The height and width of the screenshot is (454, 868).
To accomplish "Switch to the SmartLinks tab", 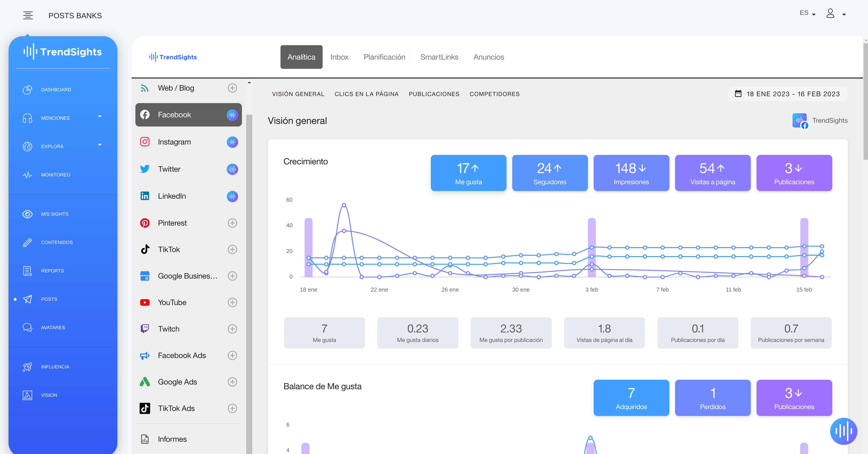I will pyautogui.click(x=439, y=57).
